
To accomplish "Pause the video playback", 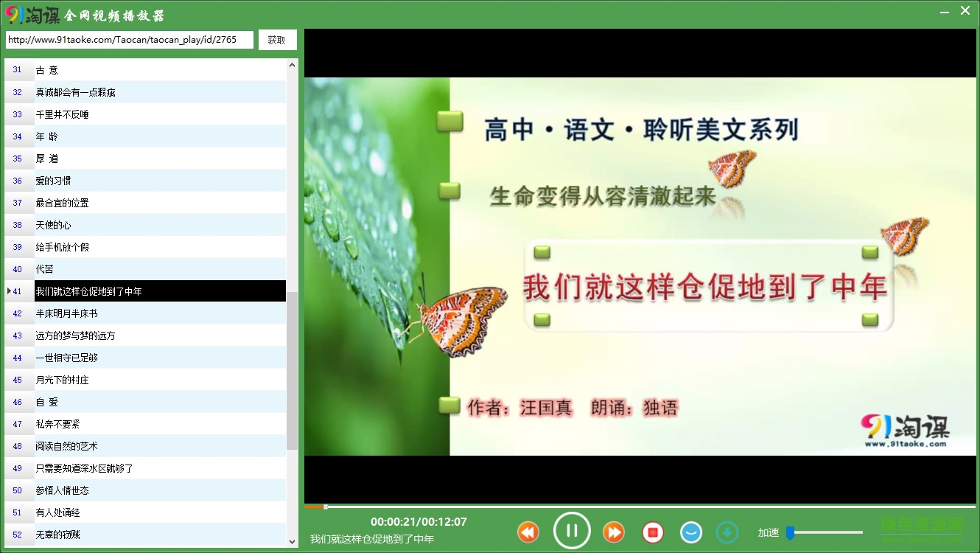I will coord(572,531).
